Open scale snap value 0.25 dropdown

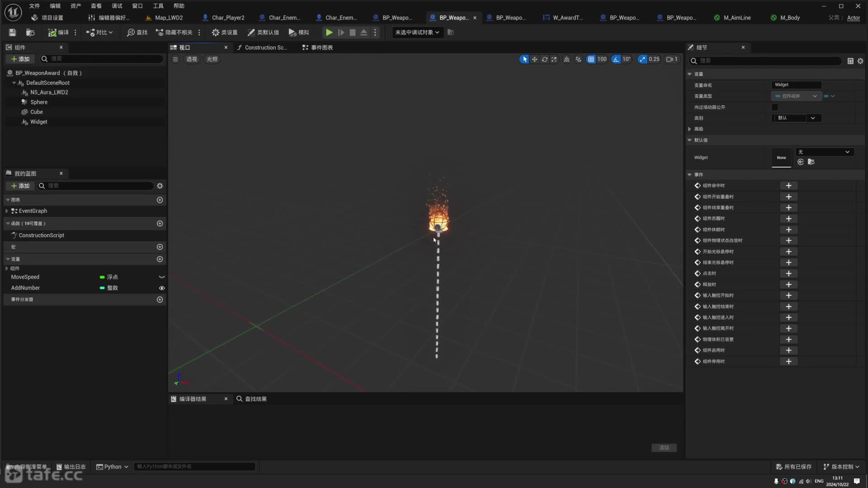coord(654,59)
